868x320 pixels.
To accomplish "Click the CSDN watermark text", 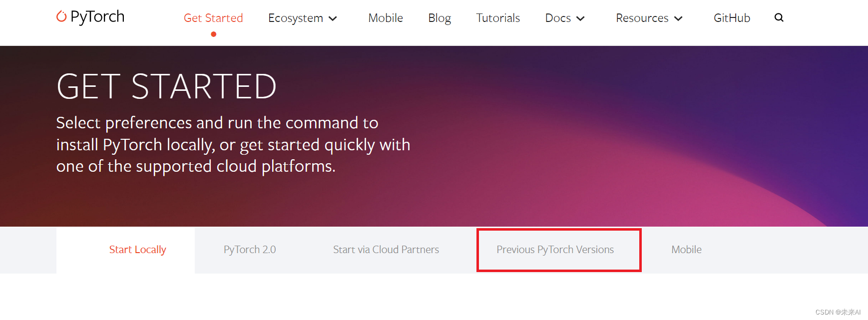I will click(x=838, y=312).
